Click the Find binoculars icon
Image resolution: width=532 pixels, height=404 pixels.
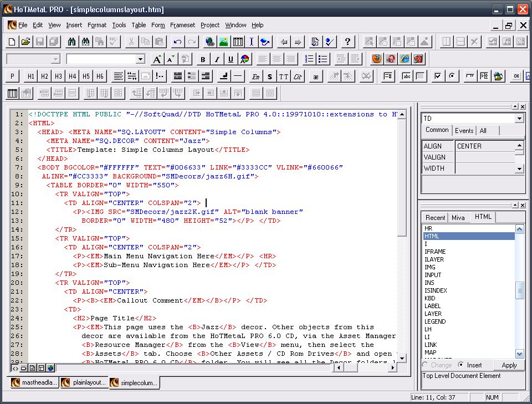pyautogui.click(x=71, y=42)
